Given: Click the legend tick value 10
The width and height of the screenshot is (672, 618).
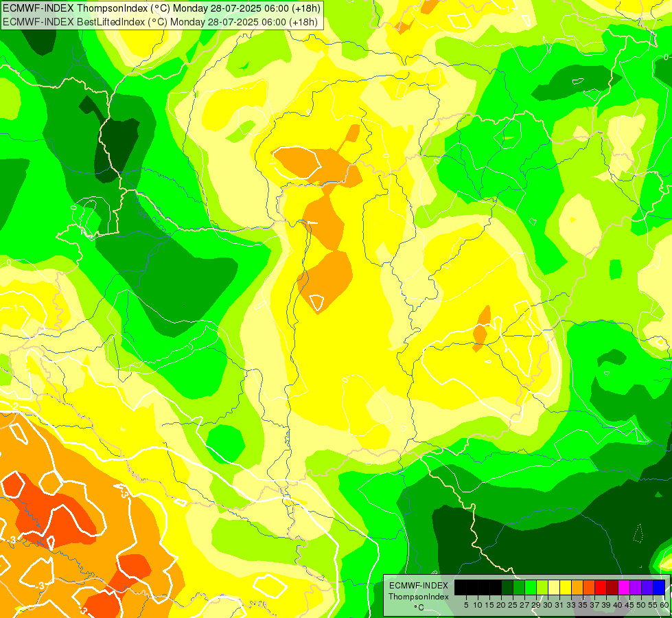Looking at the screenshot, I should [x=478, y=605].
